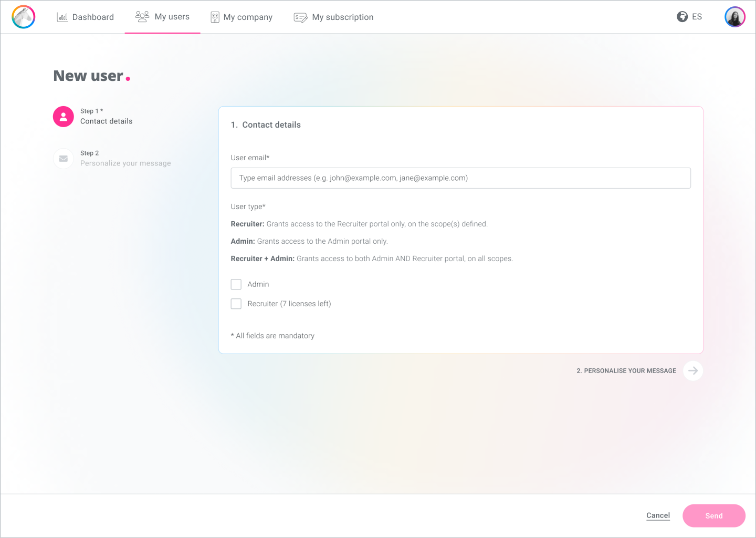Switch to the My users tab
The width and height of the screenshot is (756, 538).
point(162,17)
